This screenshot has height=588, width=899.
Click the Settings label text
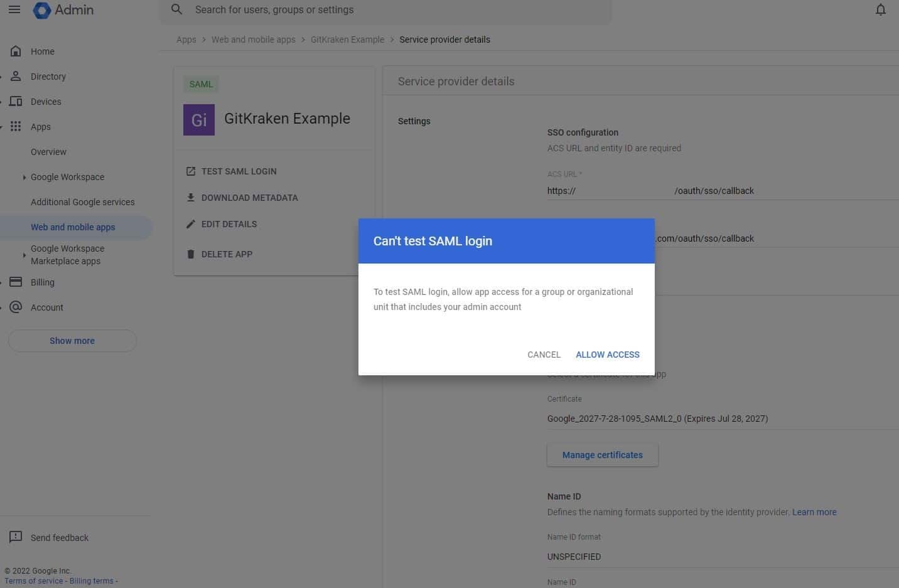coord(414,121)
